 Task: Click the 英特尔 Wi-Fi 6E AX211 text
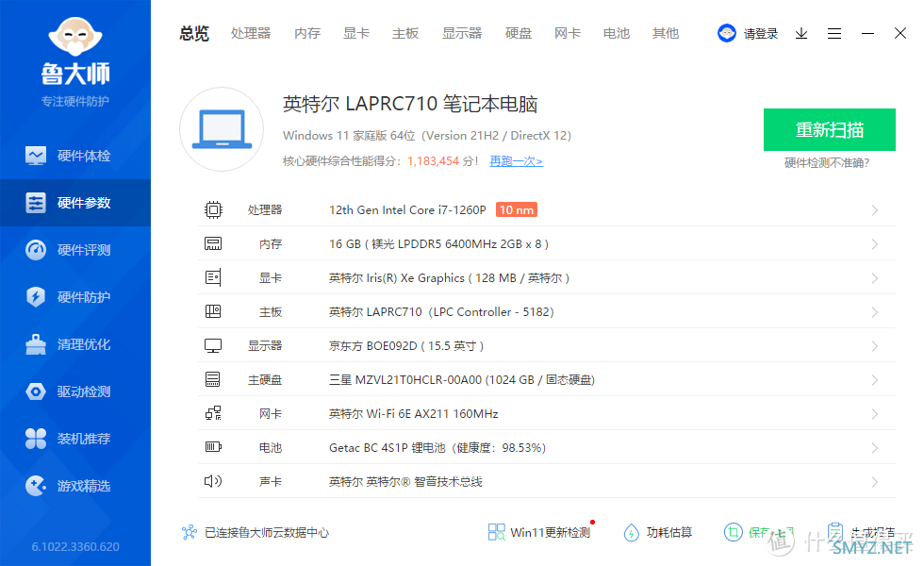(x=414, y=414)
